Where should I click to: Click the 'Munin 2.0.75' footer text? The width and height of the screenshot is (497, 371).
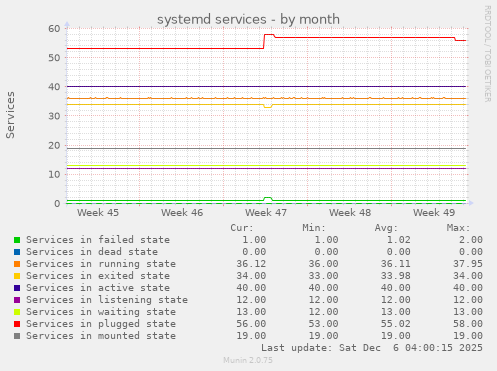point(248,360)
